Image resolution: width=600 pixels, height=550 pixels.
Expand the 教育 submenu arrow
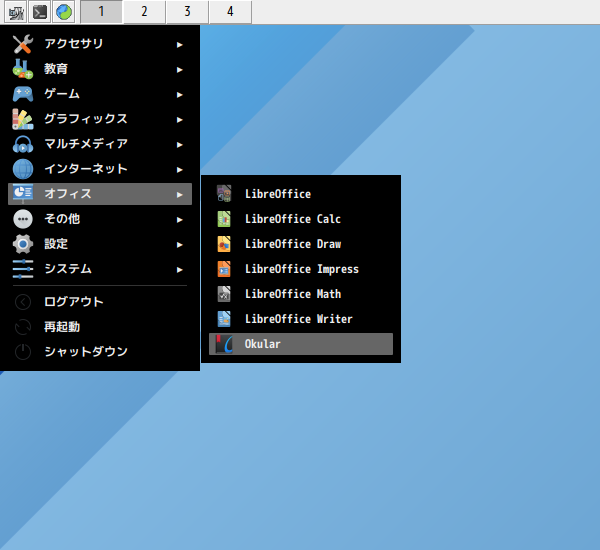coord(179,70)
